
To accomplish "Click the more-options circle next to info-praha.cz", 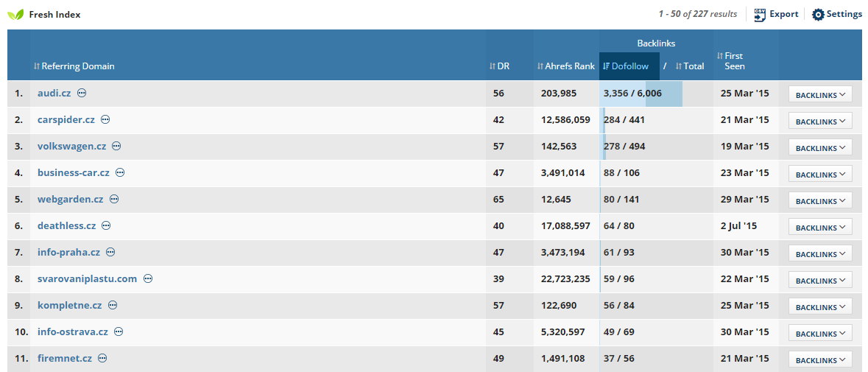I will (110, 253).
